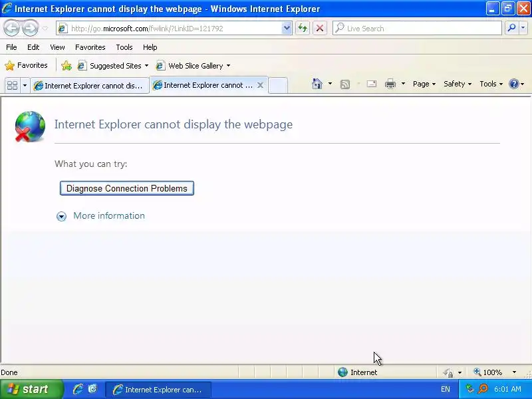Click Add to Favorites Bar star icon
The image size is (532, 399).
point(66,65)
